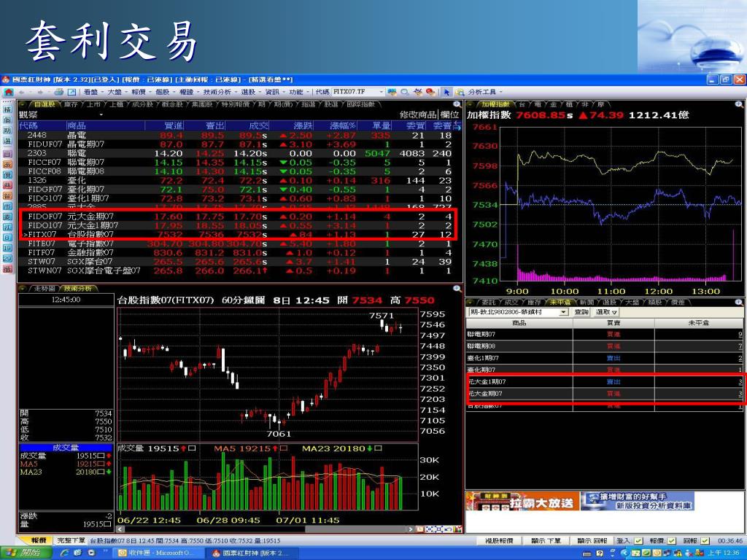The height and width of the screenshot is (560, 747).
Task: Switch to the 走勢圖 tab
Action: [44, 289]
